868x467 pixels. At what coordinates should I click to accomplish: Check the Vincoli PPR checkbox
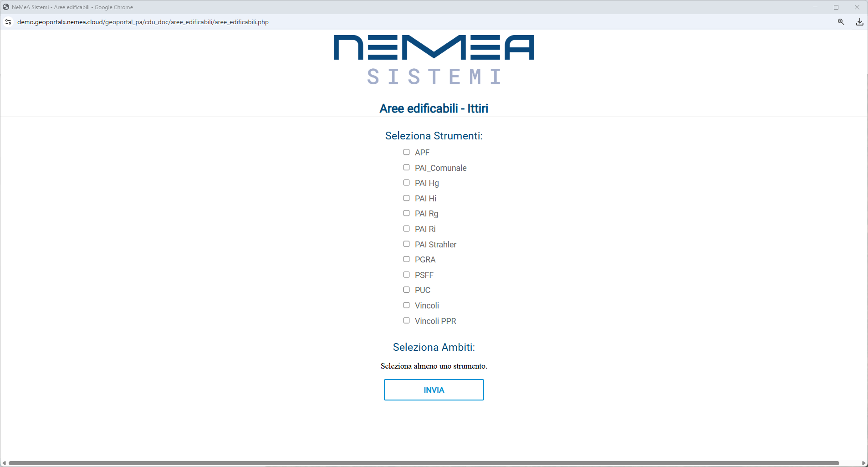(x=406, y=321)
